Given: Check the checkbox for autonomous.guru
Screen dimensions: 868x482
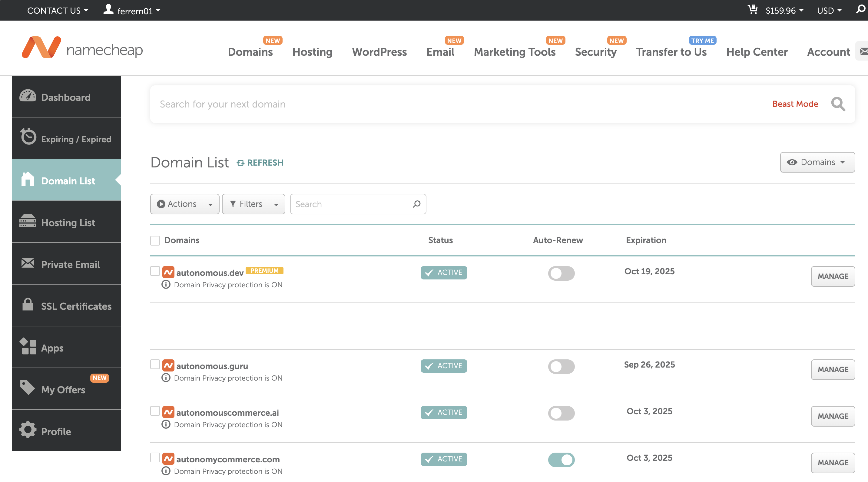Looking at the screenshot, I should click(x=155, y=365).
